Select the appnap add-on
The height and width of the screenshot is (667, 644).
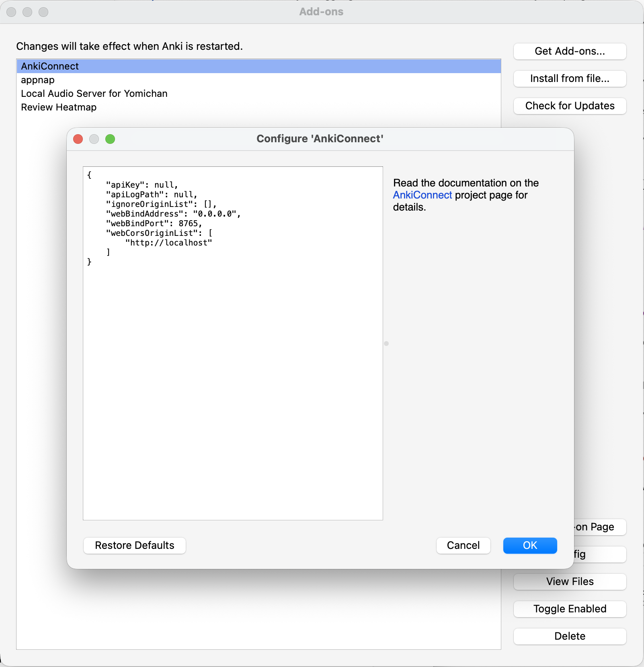[258, 80]
